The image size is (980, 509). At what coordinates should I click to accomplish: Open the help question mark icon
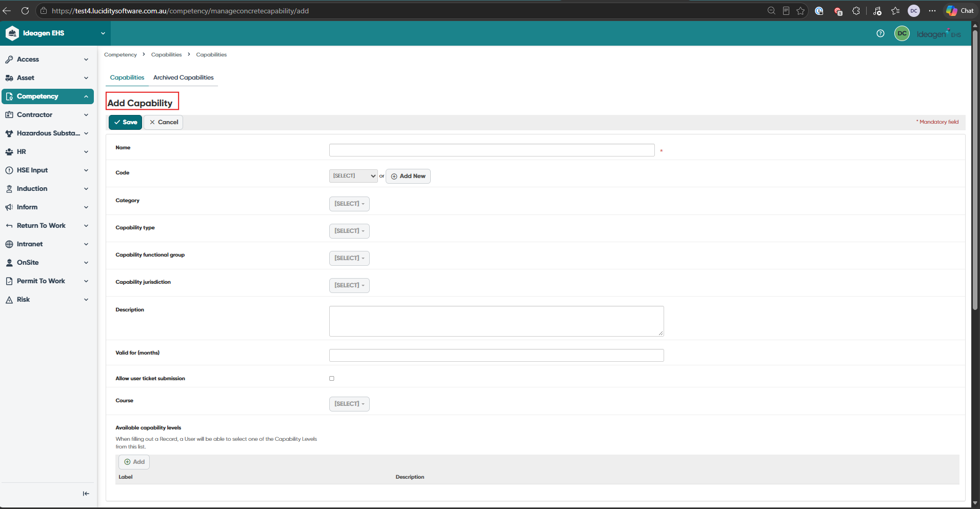[x=881, y=33]
